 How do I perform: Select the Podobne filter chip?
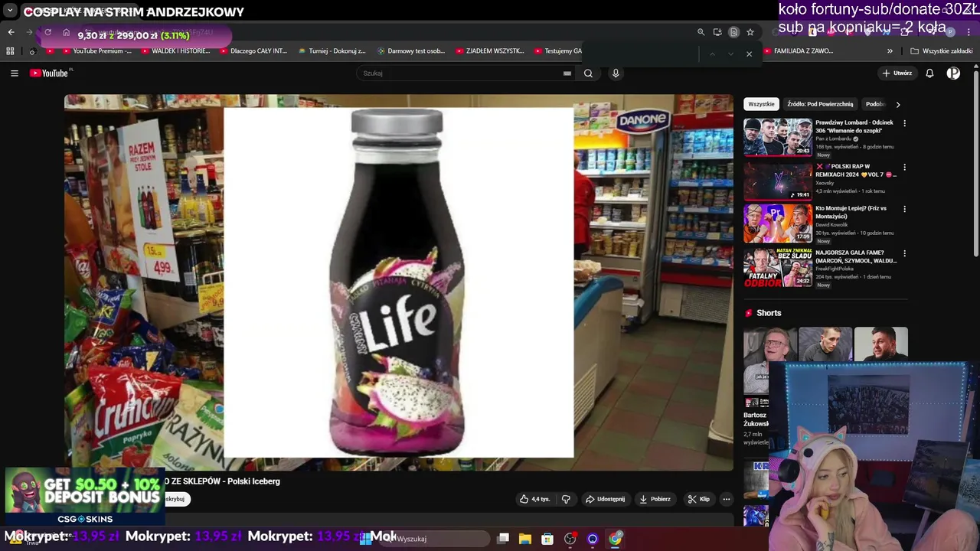click(875, 104)
